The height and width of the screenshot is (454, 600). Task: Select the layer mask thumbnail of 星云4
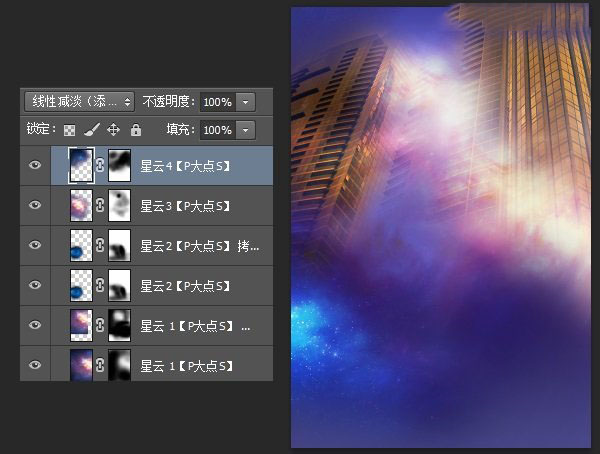point(119,165)
